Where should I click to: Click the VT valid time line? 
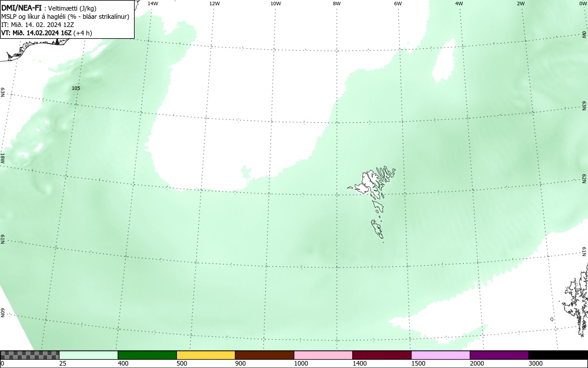46,33
